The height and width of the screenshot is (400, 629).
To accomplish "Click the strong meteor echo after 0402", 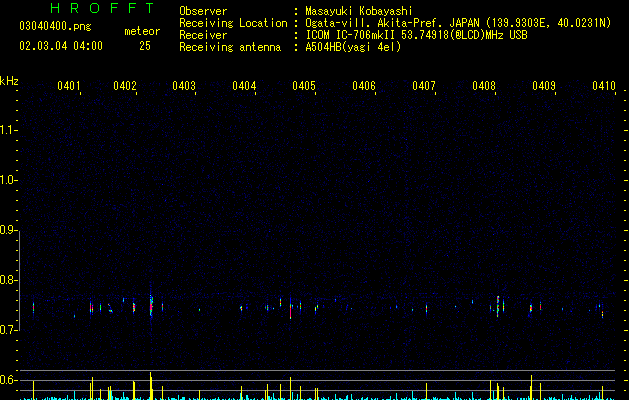I will click(151, 306).
